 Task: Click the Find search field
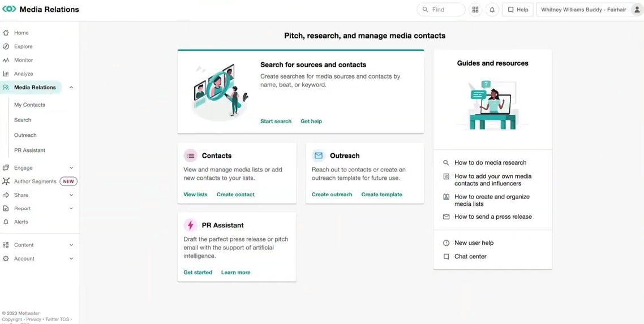click(x=441, y=10)
